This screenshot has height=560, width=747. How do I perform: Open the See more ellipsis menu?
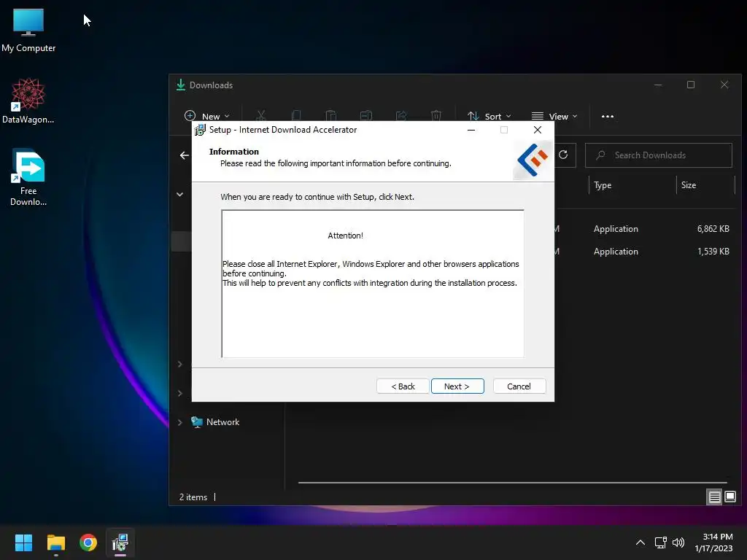coord(608,116)
